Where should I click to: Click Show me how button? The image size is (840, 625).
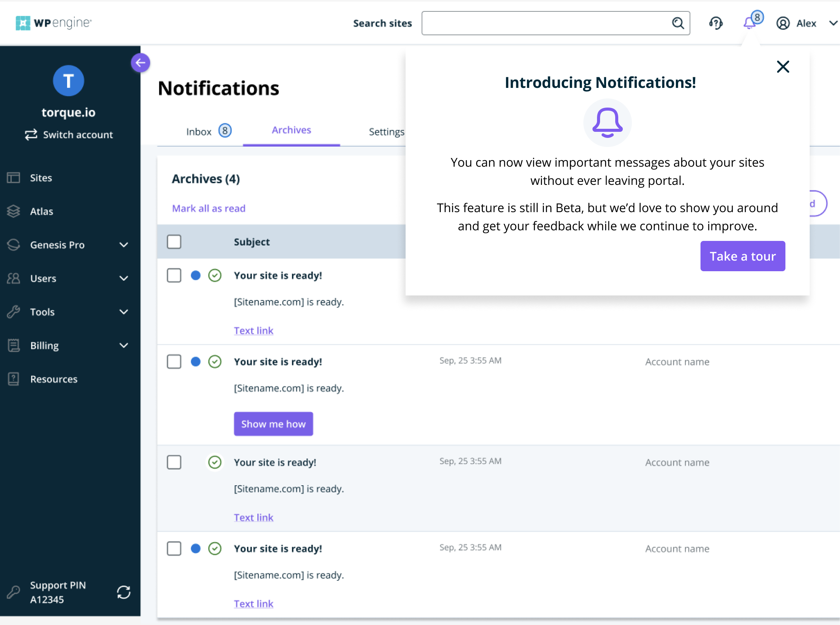pos(274,423)
